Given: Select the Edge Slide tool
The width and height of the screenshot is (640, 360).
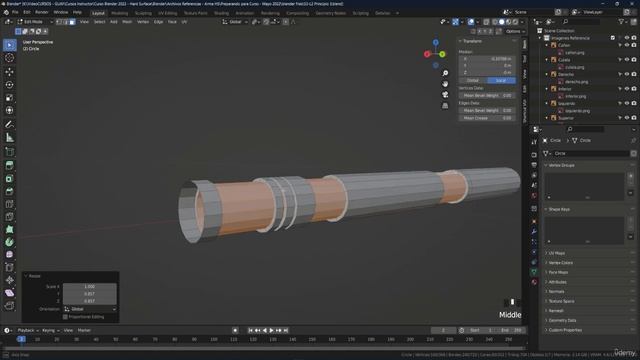Looking at the screenshot, I should pos(9,267).
